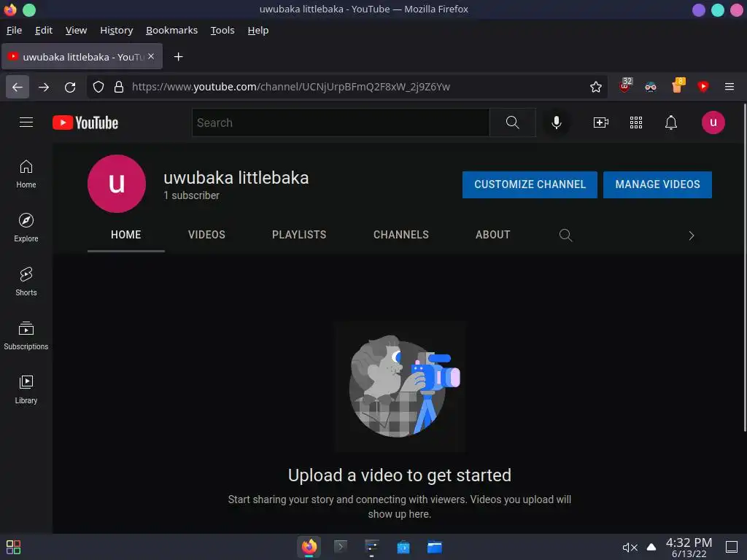
Task: Open Subscriptions in sidebar
Action: [26, 336]
